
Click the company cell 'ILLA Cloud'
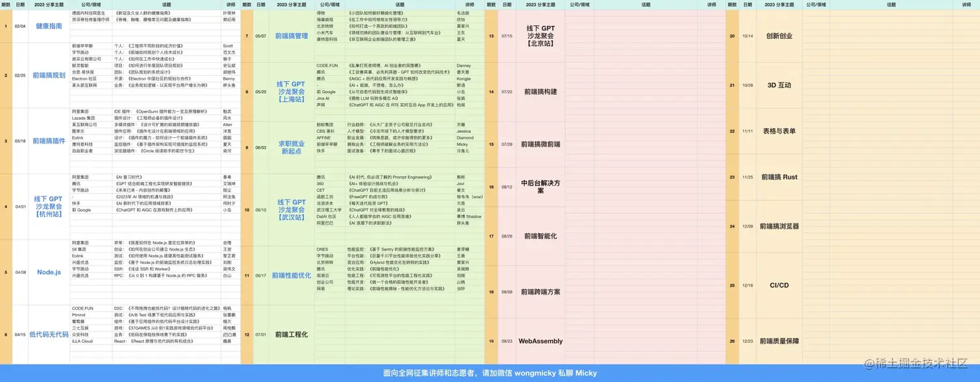coord(91,341)
